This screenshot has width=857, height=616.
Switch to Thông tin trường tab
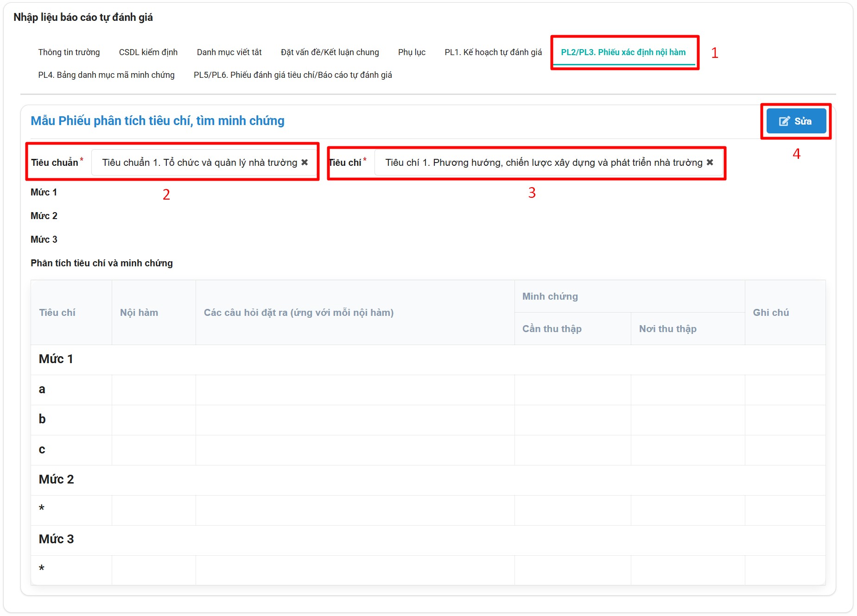(x=69, y=52)
